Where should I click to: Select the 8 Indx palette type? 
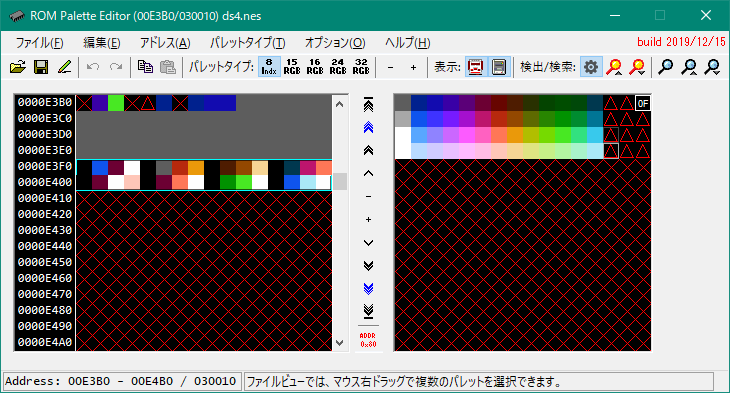(x=269, y=67)
